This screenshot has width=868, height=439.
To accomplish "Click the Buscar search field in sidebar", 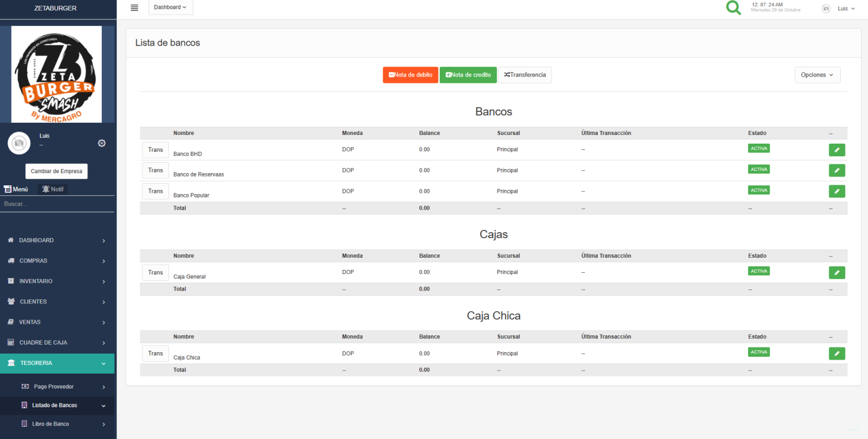I will [x=57, y=204].
